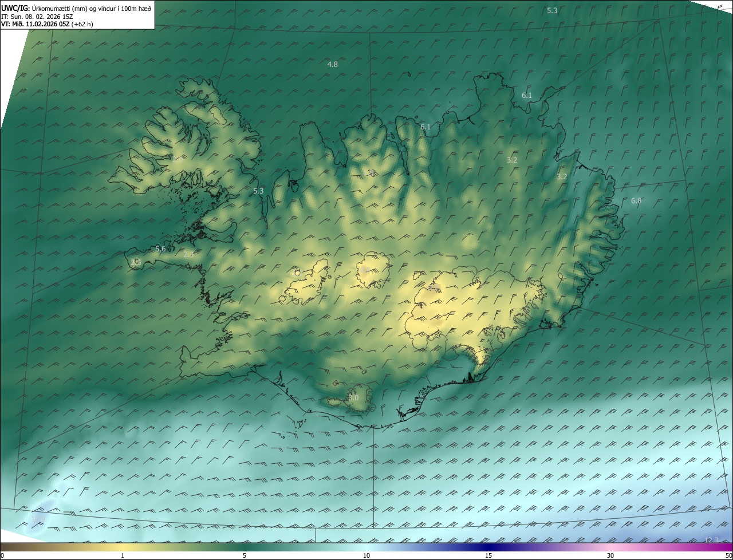Click the 5.6 value on Snæfellsnes peninsula

(x=160, y=249)
